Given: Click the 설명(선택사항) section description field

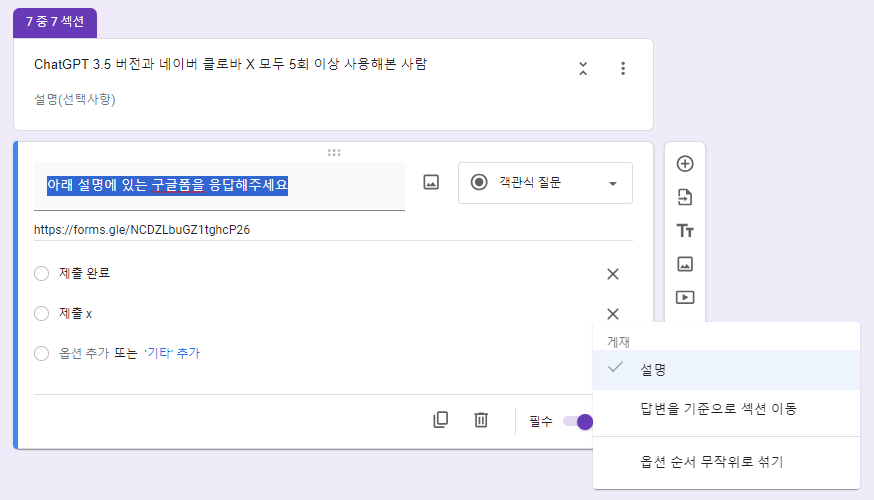Looking at the screenshot, I should coord(75,100).
